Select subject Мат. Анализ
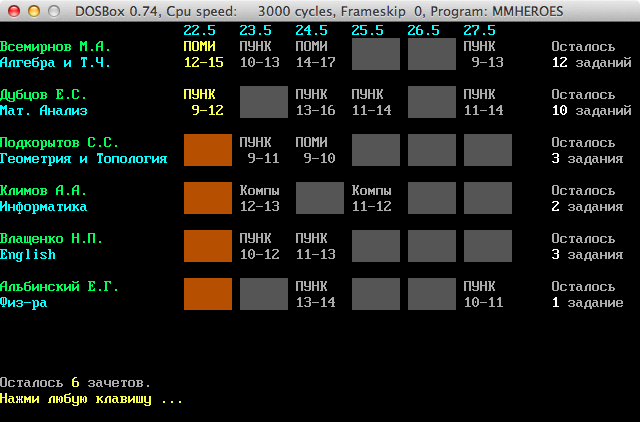 coord(44,111)
